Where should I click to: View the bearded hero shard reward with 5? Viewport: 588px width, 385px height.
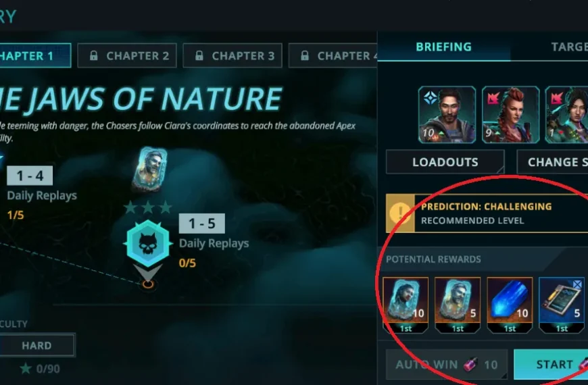pyautogui.click(x=458, y=305)
